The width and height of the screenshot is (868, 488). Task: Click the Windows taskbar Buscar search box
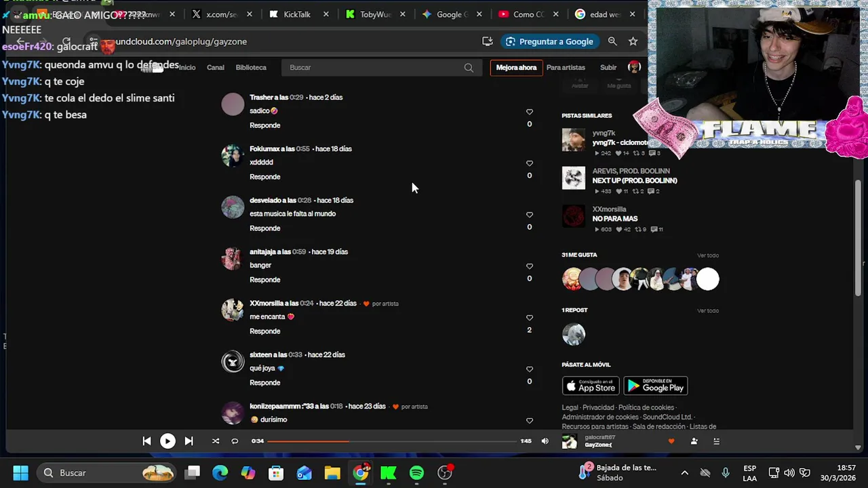[x=107, y=473]
